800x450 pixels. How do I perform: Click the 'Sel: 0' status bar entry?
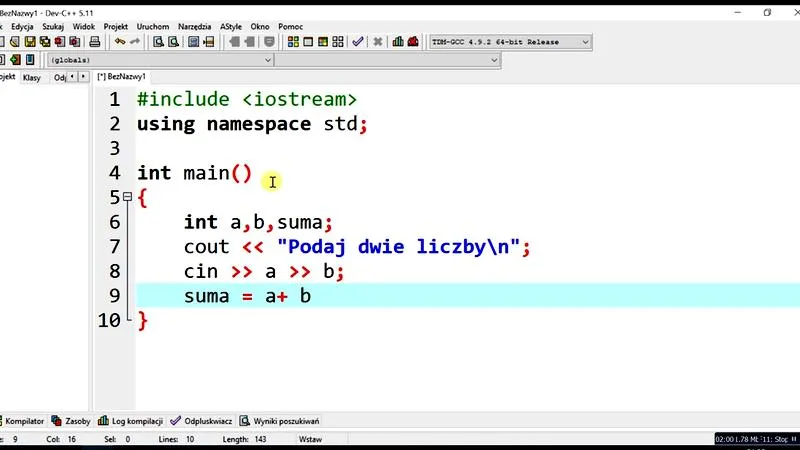(117, 439)
